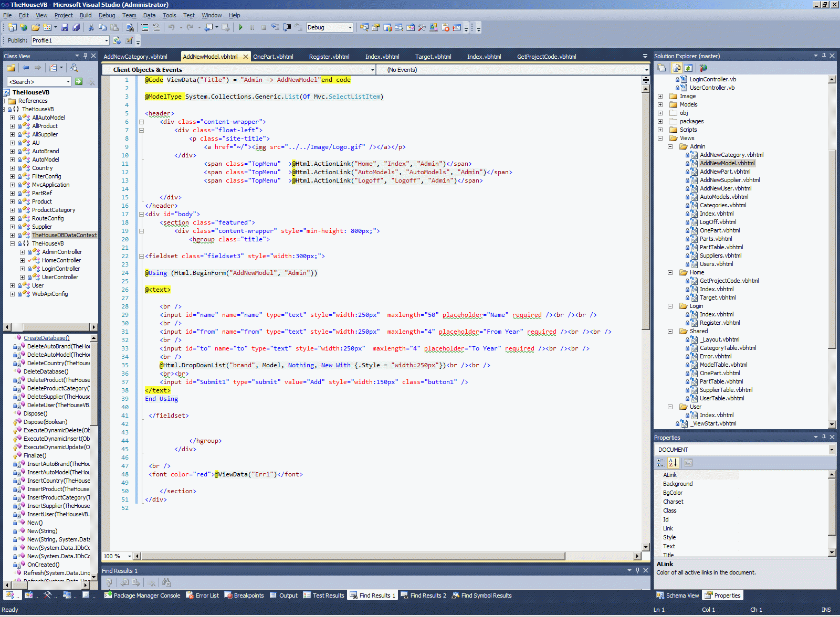The image size is (840, 617).
Task: Switch to the OnePart.vbhtml editor tab
Action: pos(273,57)
